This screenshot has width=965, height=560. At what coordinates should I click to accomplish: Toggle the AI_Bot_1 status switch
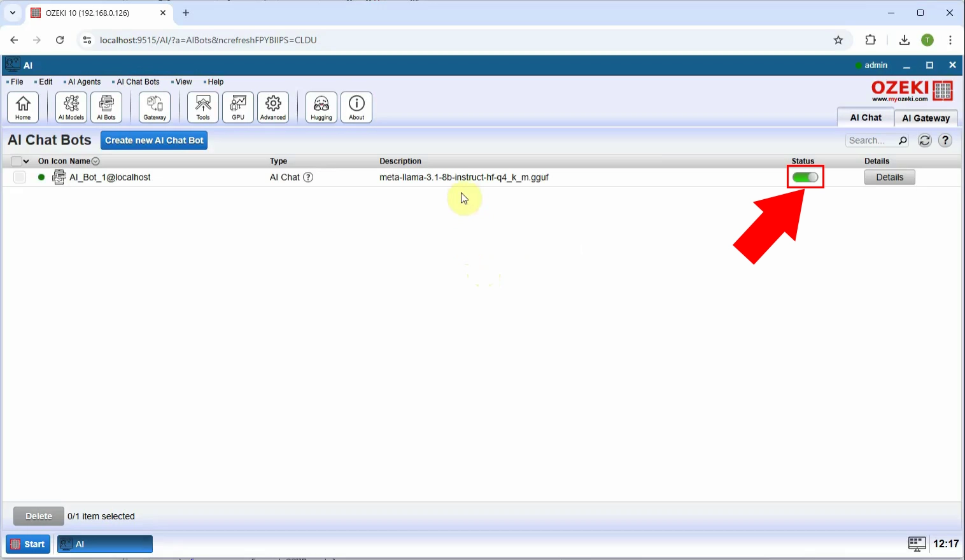805,177
